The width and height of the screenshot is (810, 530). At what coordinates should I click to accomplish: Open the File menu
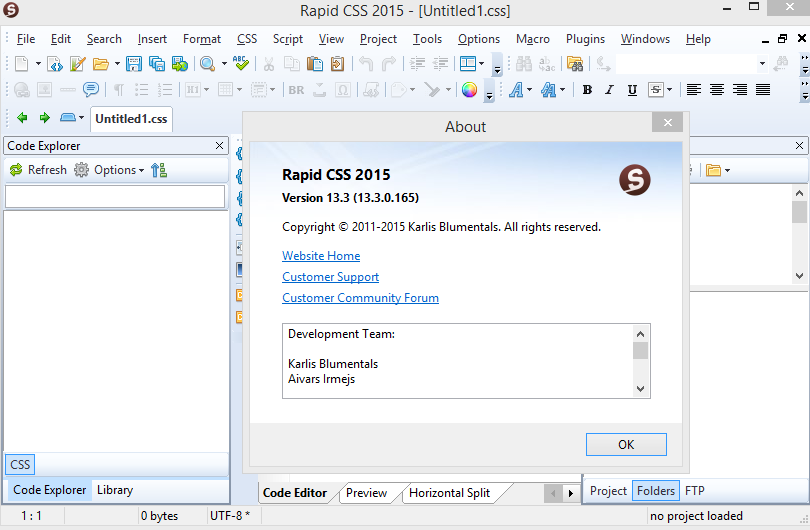click(x=26, y=39)
